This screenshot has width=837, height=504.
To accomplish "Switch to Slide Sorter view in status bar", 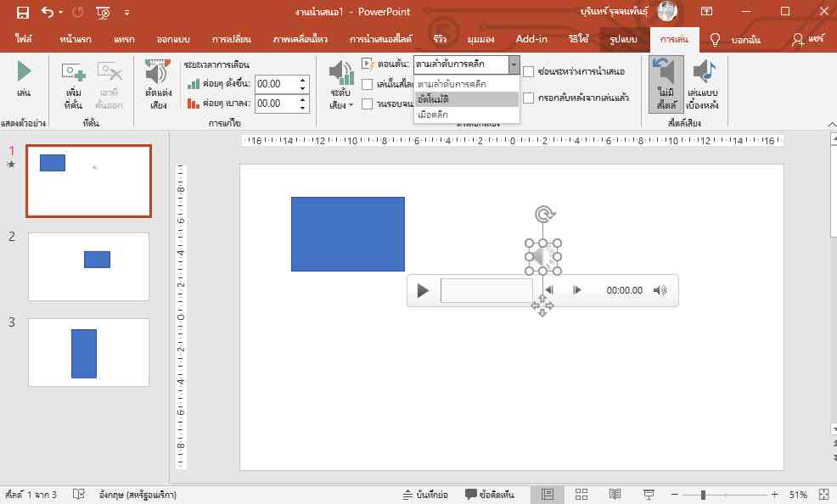I will coord(581,494).
